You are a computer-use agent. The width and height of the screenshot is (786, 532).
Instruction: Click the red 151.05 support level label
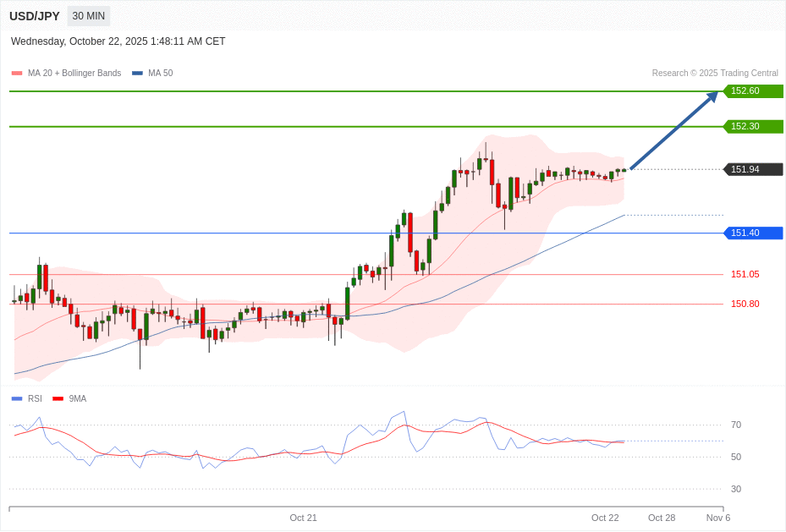tap(745, 274)
